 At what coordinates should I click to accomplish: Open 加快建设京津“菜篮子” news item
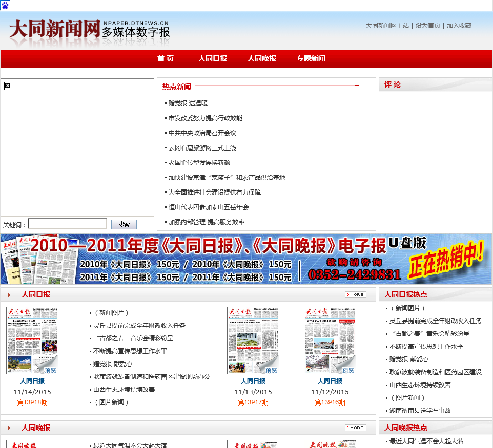[x=227, y=178]
